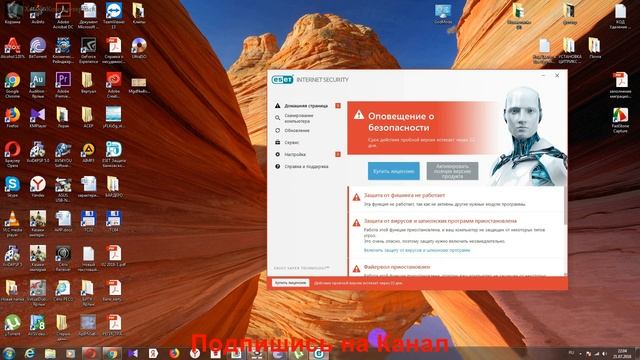The image size is (640, 360).
Task: Open FastStone Capture desktop shortcut
Action: click(620, 120)
